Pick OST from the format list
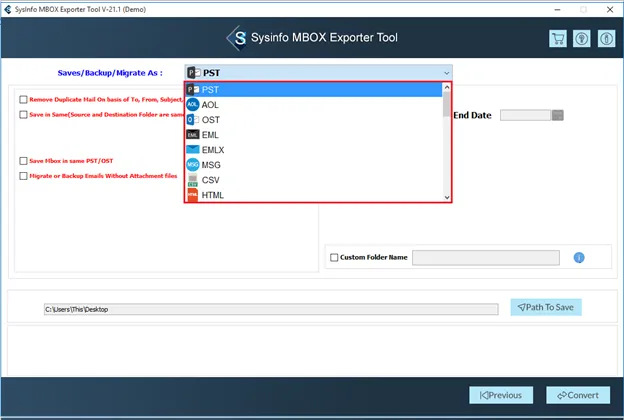The height and width of the screenshot is (420, 624). tap(314, 119)
